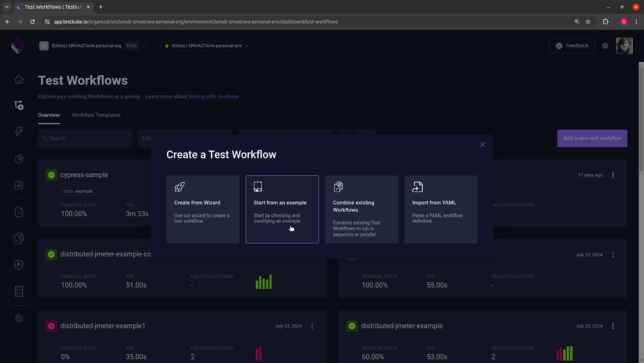Open the Labels filter dropdown
Screen dimensions: 644x363
185,138
